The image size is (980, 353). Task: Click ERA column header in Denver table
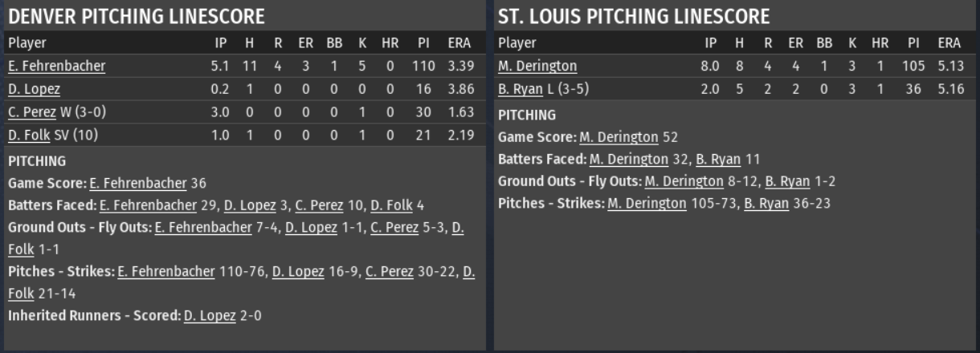[x=460, y=43]
